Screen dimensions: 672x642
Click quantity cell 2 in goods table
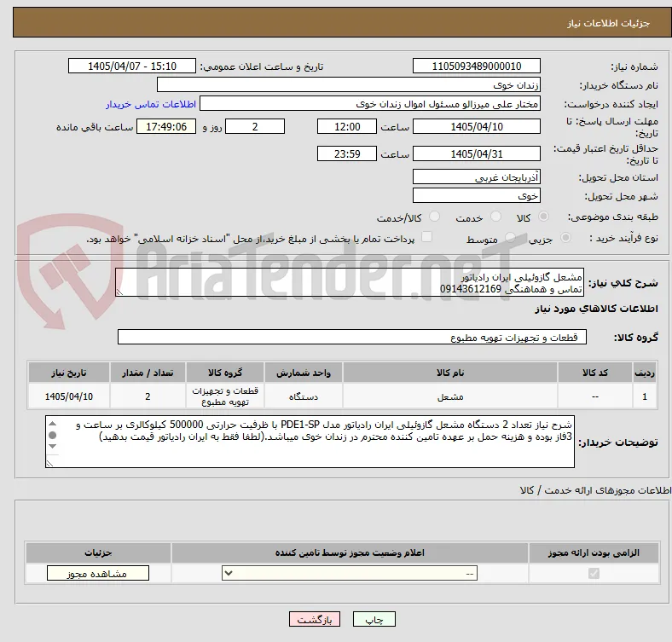point(148,396)
